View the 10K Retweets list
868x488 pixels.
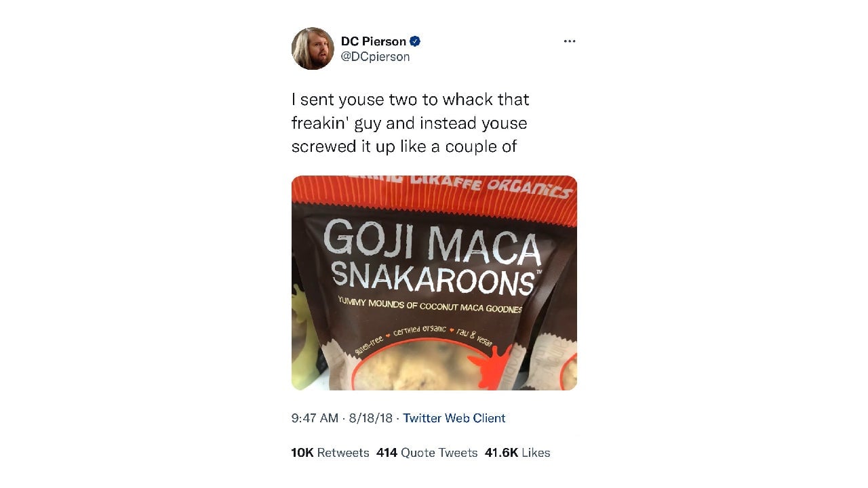coord(330,453)
